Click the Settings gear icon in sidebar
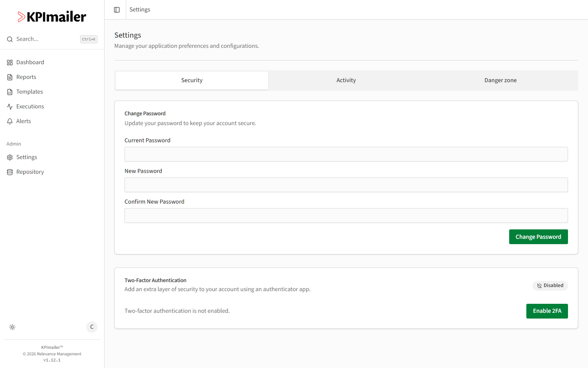588x368 pixels. point(10,157)
